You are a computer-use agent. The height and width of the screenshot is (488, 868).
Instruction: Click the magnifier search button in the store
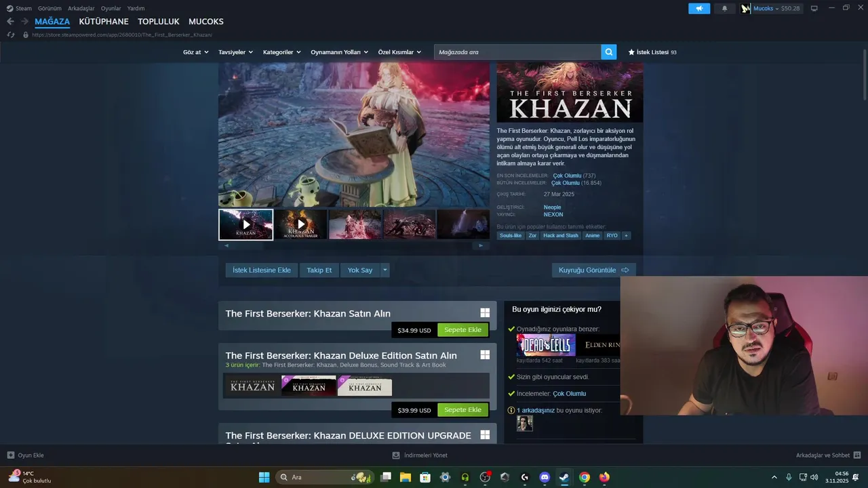tap(609, 52)
